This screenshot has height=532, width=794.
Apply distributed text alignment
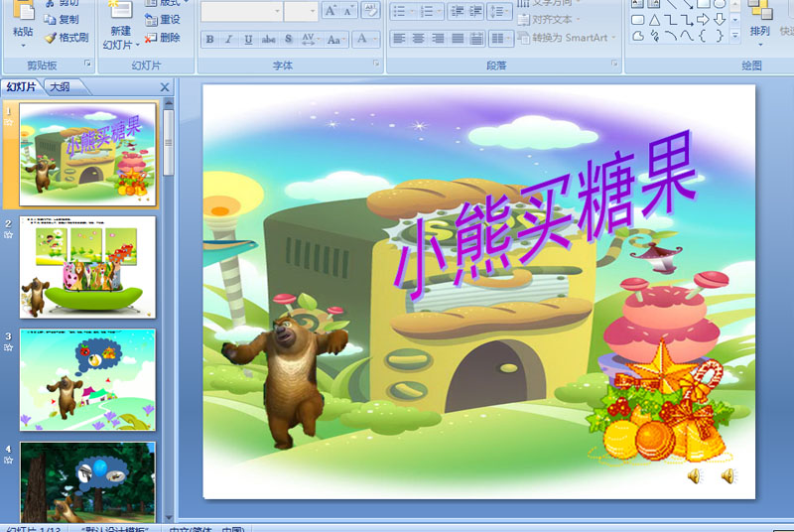476,39
